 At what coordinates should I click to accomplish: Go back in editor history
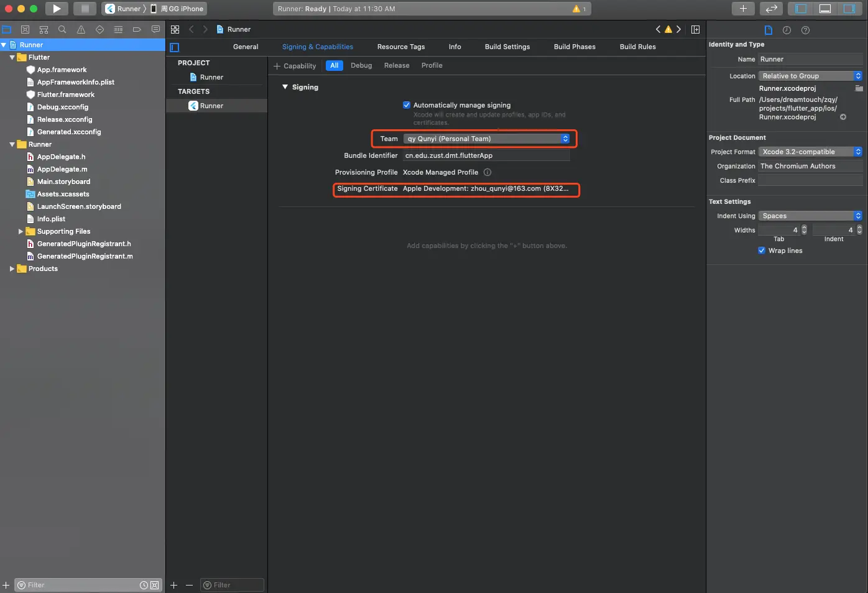[x=192, y=29]
